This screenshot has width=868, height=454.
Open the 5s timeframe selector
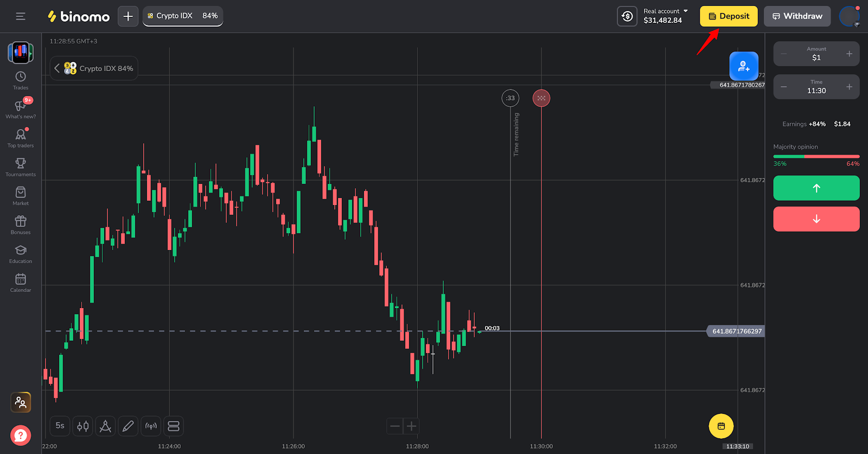tap(60, 426)
